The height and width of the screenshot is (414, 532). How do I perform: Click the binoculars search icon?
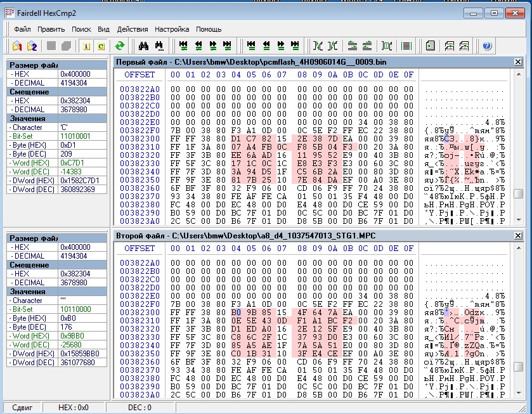pos(144,46)
